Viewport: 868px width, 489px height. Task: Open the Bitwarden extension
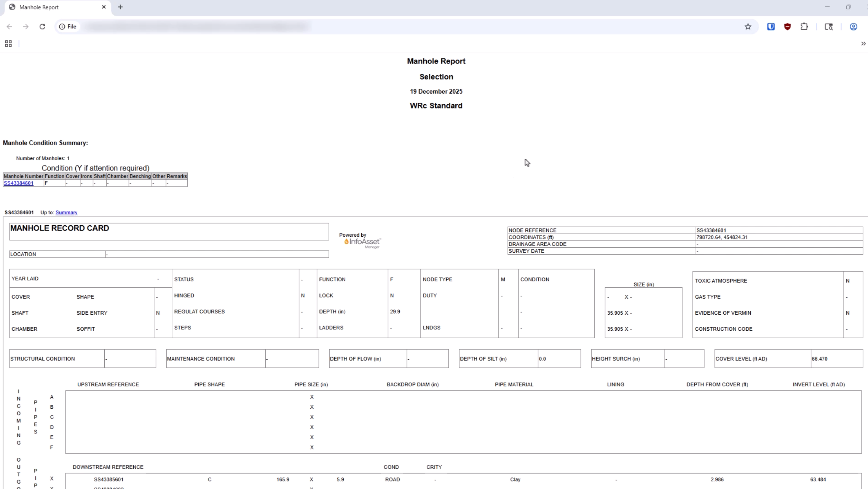(x=771, y=26)
